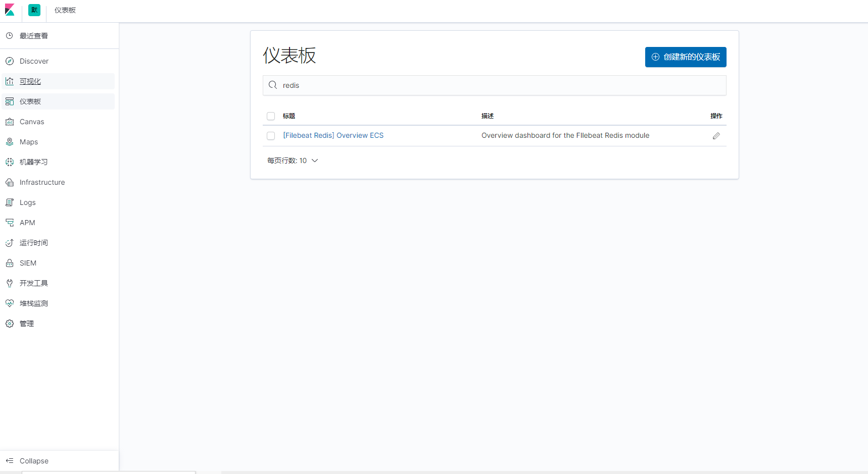Click the 仪表板 dashboard icon in sidebar
This screenshot has width=868, height=474.
click(10, 101)
